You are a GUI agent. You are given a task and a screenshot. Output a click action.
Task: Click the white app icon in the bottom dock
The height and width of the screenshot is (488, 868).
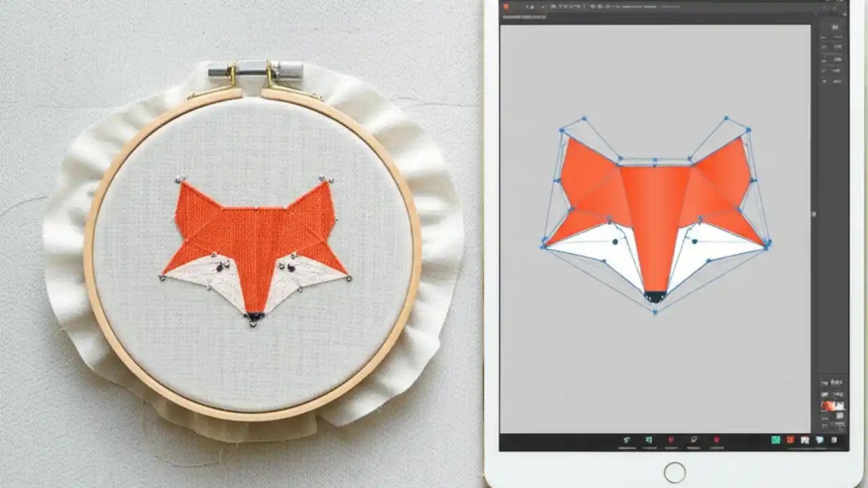pos(806,440)
